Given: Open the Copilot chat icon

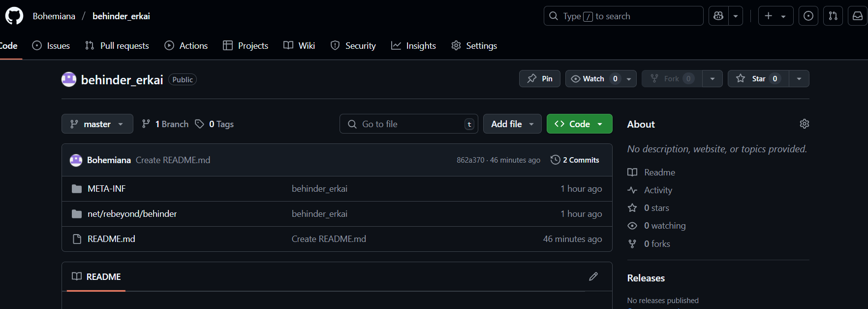Looking at the screenshot, I should pyautogui.click(x=718, y=16).
